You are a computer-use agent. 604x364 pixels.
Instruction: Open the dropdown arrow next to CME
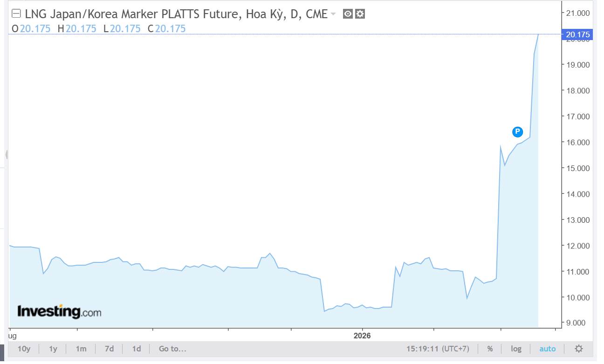(333, 14)
